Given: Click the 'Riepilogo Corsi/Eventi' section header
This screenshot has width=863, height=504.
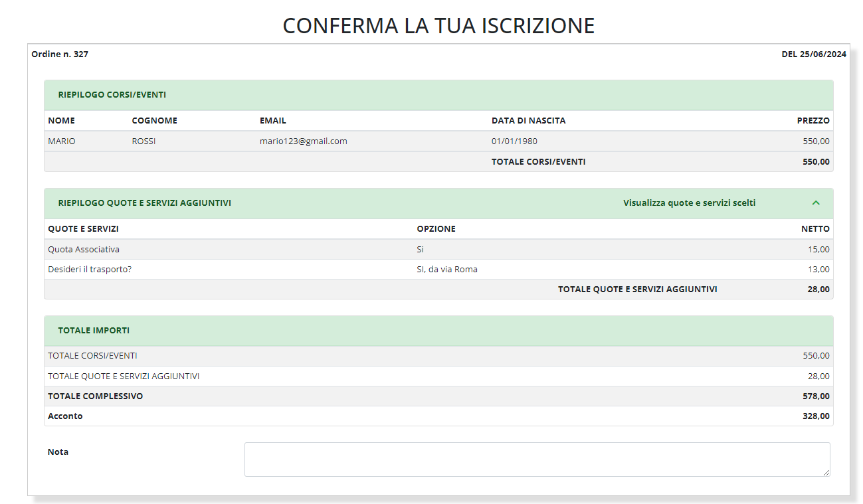Looking at the screenshot, I should (x=112, y=95).
